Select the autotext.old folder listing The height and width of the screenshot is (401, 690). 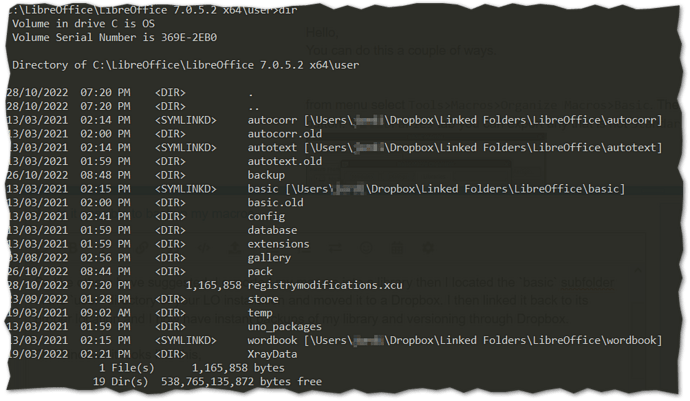pyautogui.click(x=285, y=161)
